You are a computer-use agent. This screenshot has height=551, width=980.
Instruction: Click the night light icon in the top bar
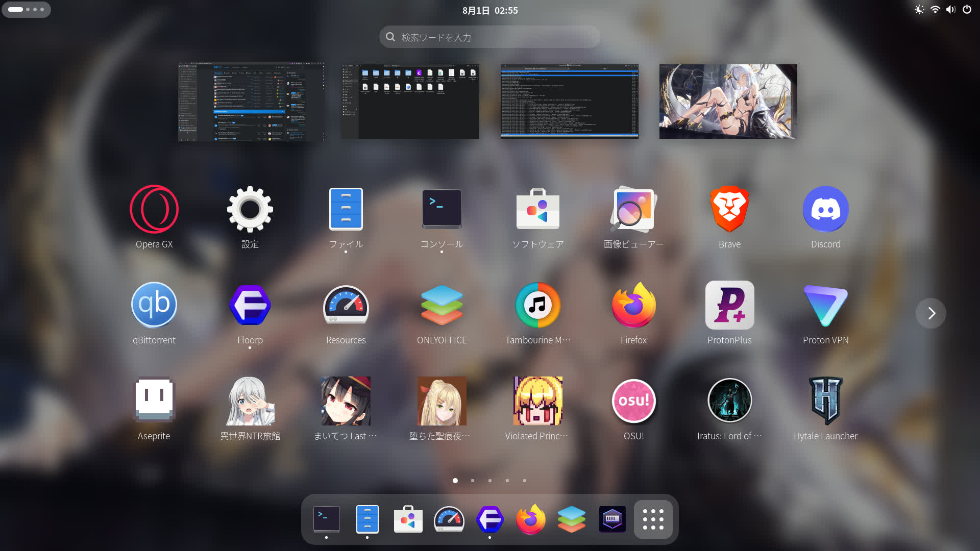919,10
